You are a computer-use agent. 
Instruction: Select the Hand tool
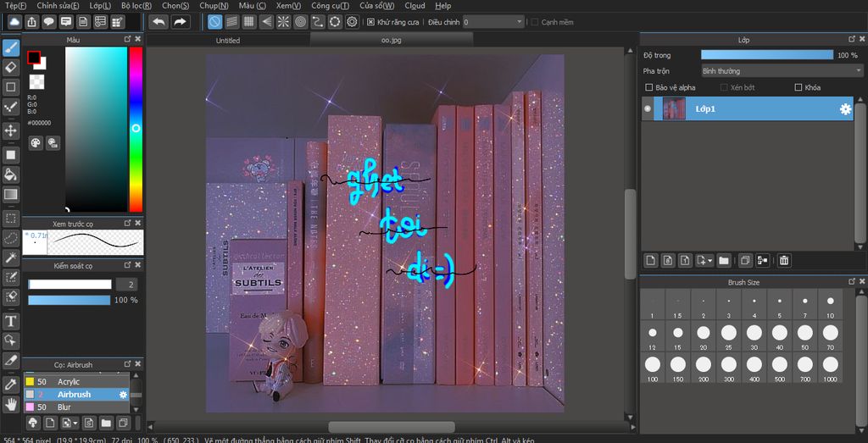10,404
